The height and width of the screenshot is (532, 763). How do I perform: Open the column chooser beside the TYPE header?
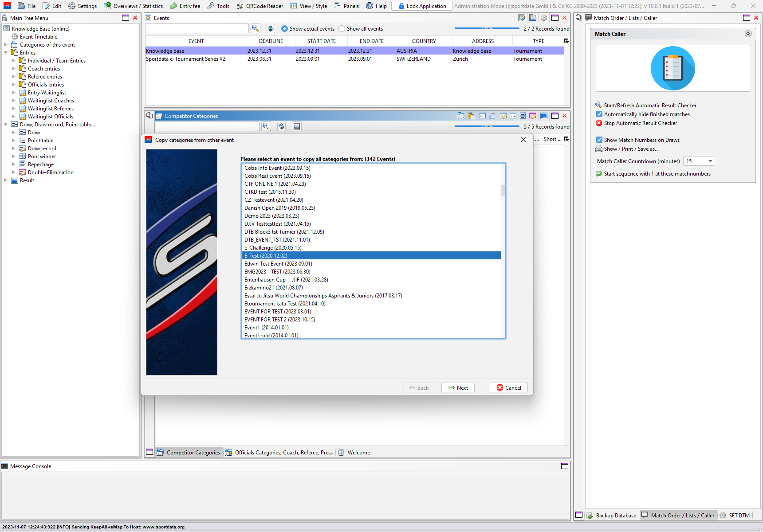pos(566,41)
